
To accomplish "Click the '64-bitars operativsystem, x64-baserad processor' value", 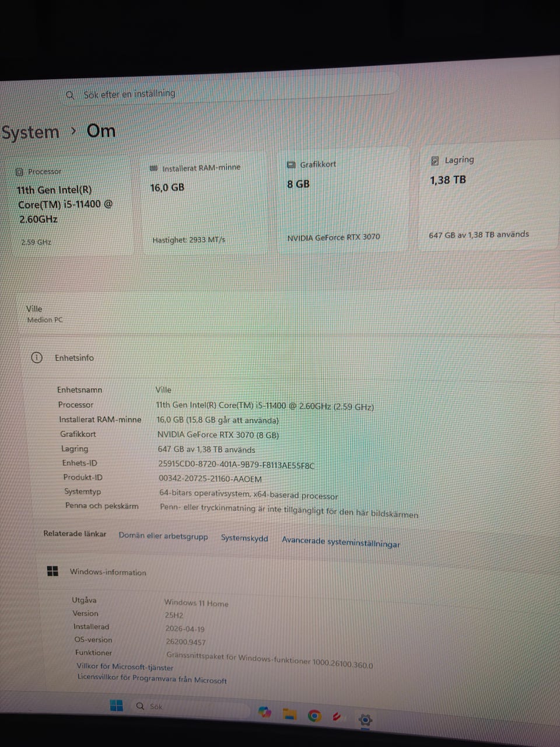I will pyautogui.click(x=249, y=494).
